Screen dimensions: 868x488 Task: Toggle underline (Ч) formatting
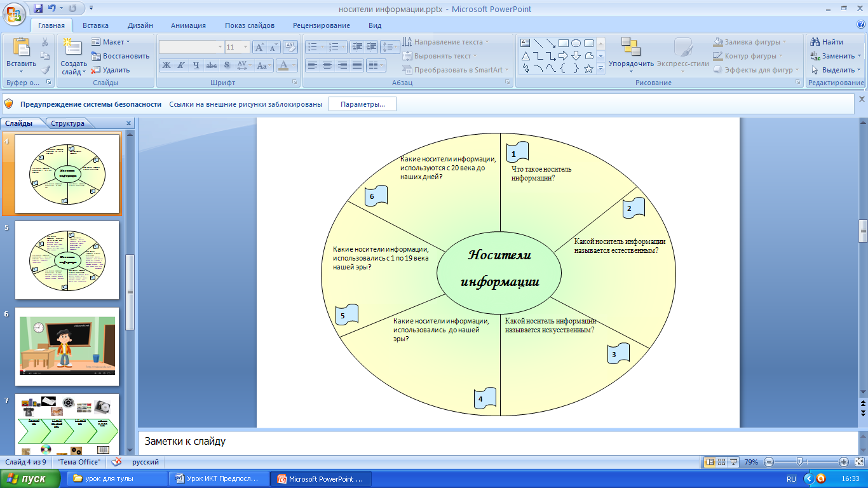pyautogui.click(x=196, y=65)
